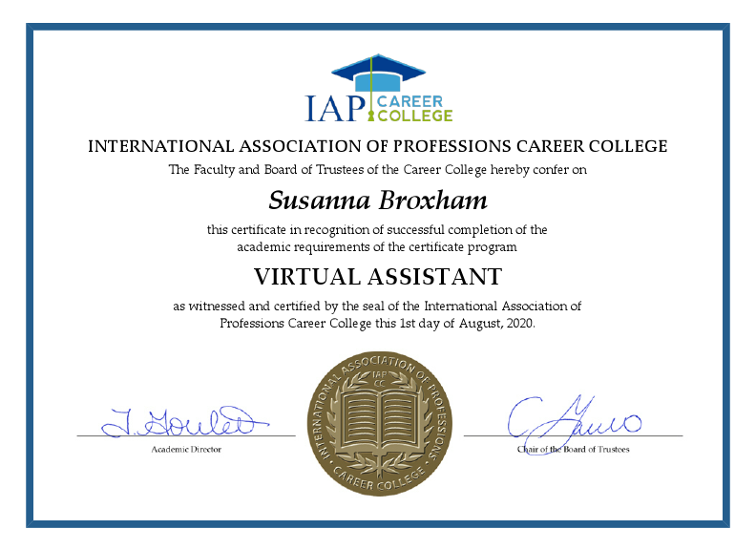The width and height of the screenshot is (756, 550).
Task: Click the VIRTUAL ASSISTANT program title
Action: tap(378, 277)
